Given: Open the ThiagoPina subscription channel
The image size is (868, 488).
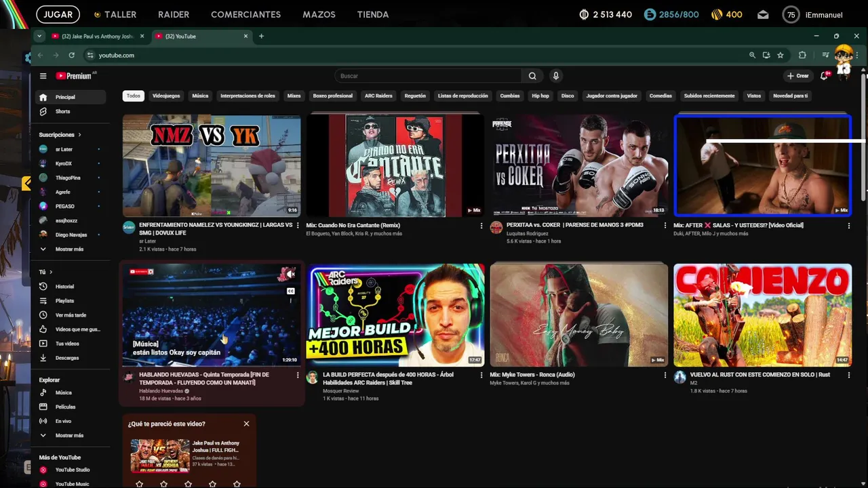Looking at the screenshot, I should coord(71,178).
